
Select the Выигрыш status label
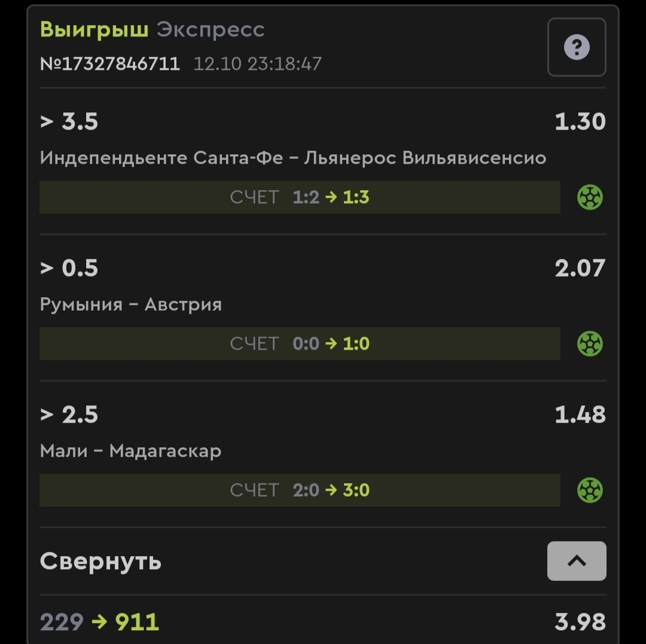click(94, 29)
